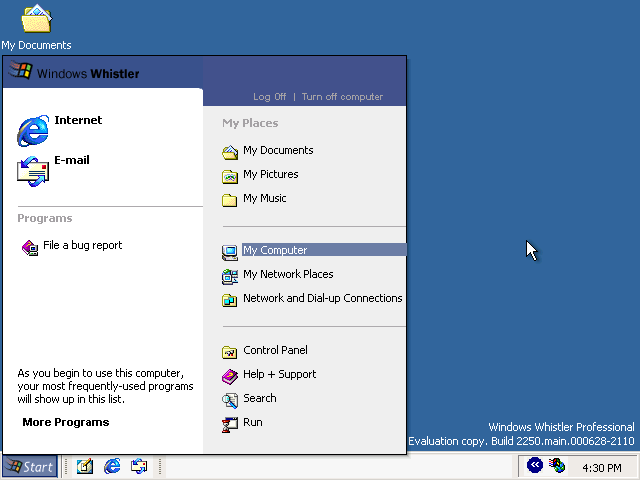
Task: Click Show Desktop quick launch icon
Action: (x=85, y=466)
